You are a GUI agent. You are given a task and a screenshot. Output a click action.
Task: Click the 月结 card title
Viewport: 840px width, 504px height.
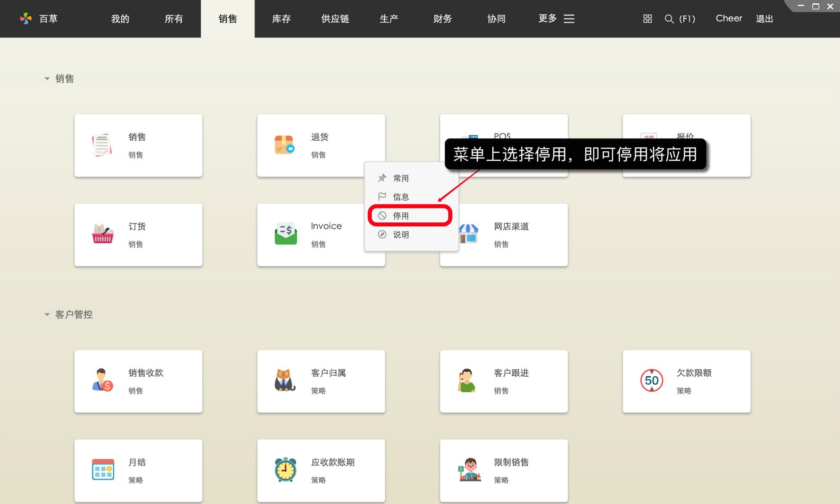137,462
